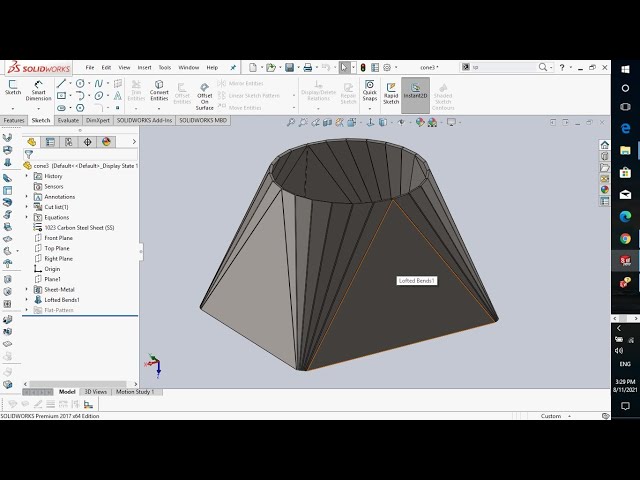Open the File menu
Image resolution: width=640 pixels, height=480 pixels.
(x=90, y=67)
